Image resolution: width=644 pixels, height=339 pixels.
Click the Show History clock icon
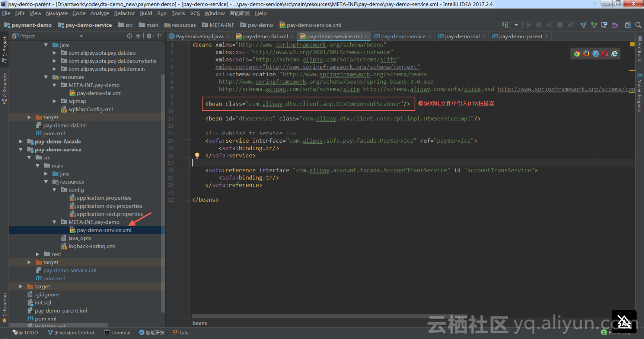click(x=604, y=25)
